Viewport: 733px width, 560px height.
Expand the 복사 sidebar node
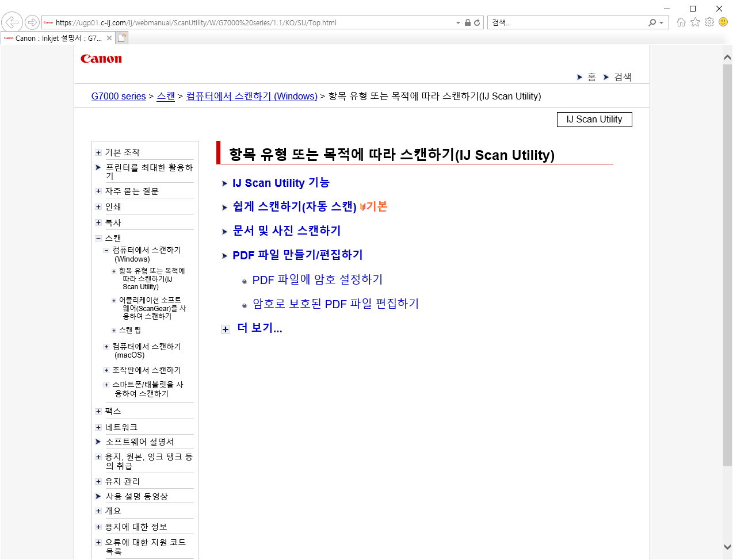click(98, 223)
